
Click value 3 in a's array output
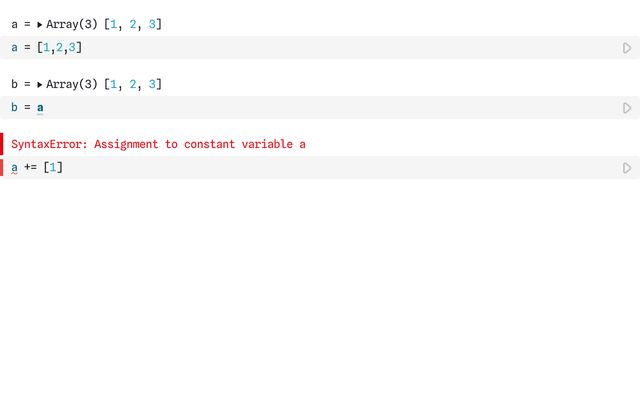point(152,24)
